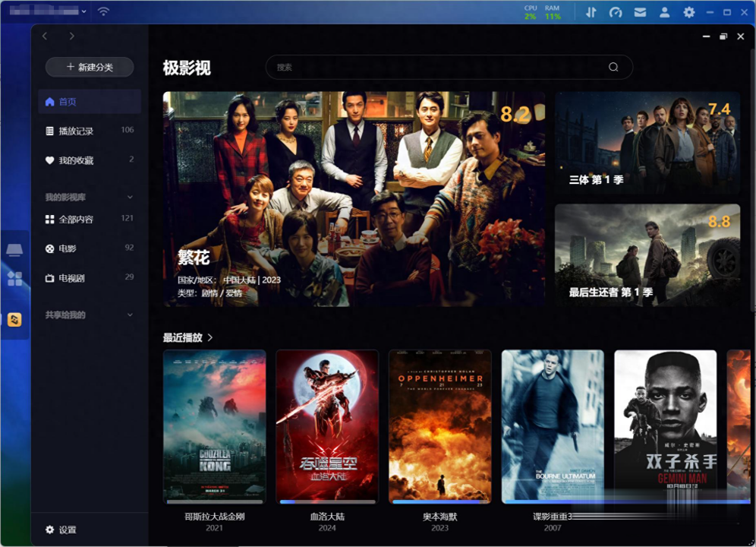
Task: Click the 极影视 app title
Action: click(187, 68)
